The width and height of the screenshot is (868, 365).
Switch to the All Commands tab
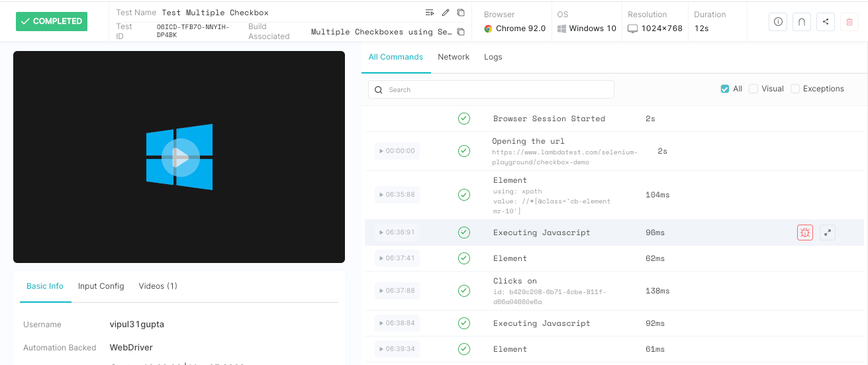[396, 57]
